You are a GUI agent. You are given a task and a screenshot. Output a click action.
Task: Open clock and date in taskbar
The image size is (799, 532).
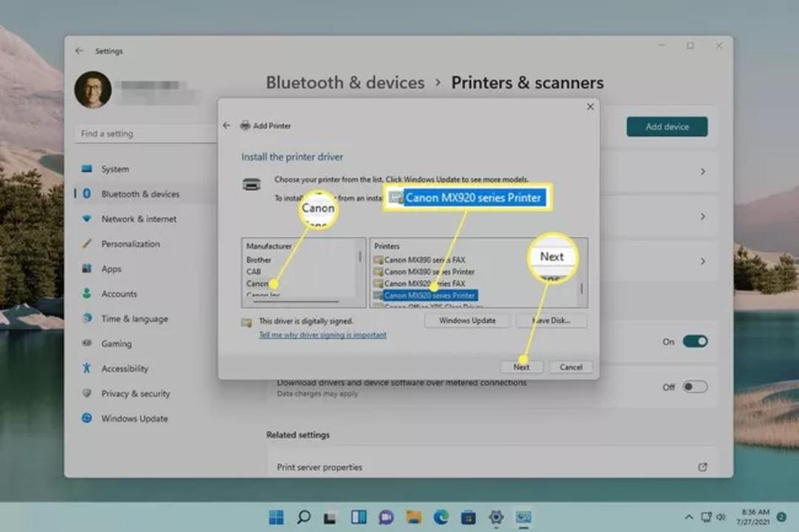752,517
